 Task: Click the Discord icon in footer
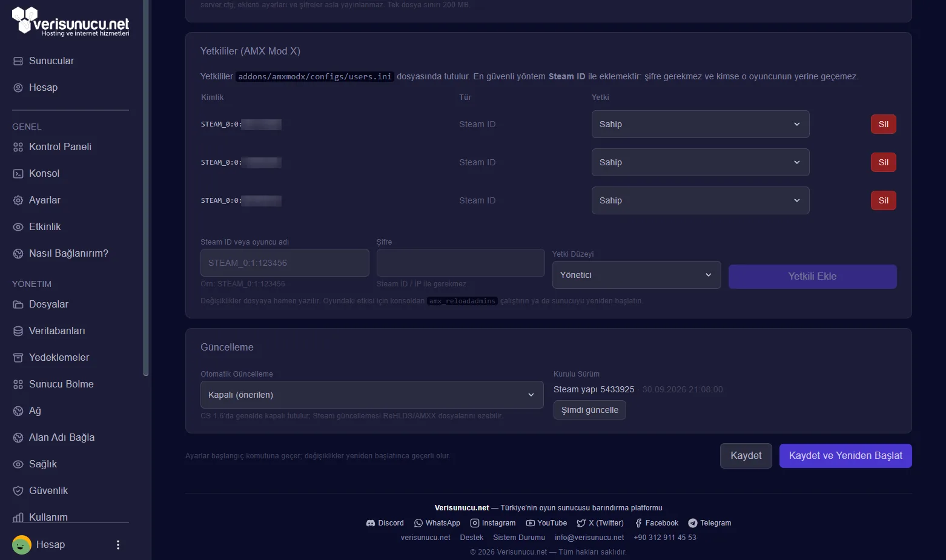pos(371,523)
